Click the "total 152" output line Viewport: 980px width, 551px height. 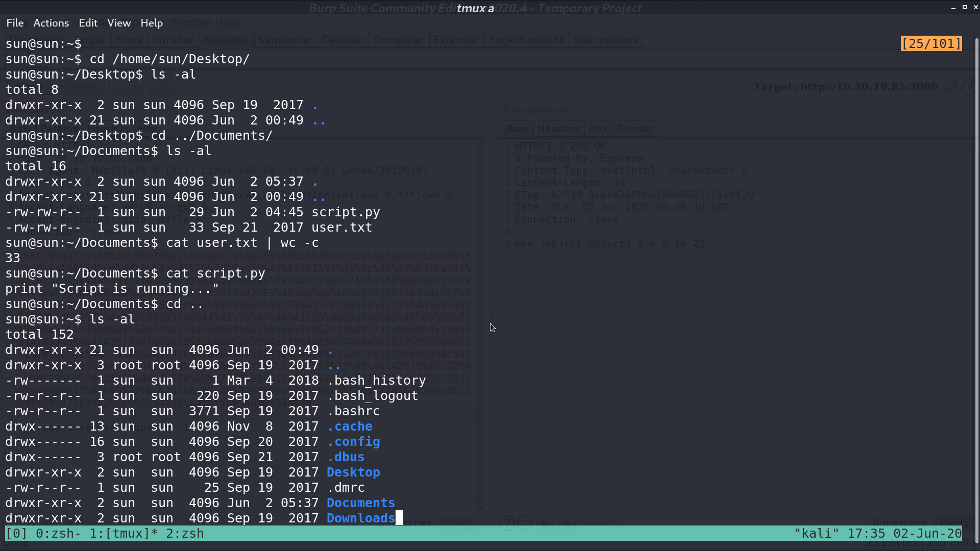tap(39, 335)
